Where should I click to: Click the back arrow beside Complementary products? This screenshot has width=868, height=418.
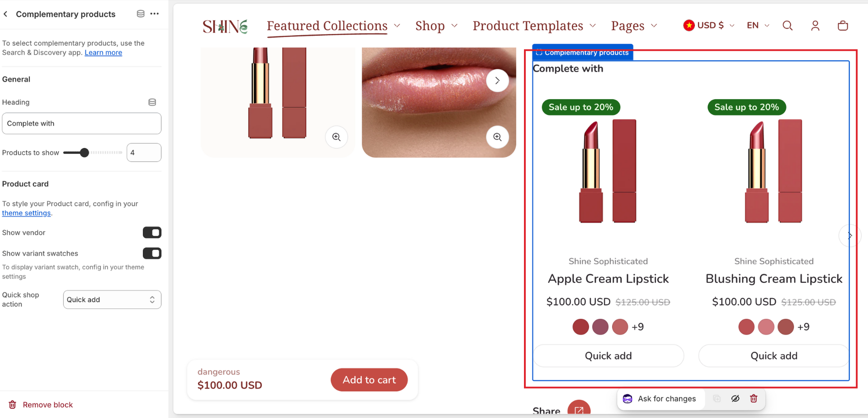point(5,14)
